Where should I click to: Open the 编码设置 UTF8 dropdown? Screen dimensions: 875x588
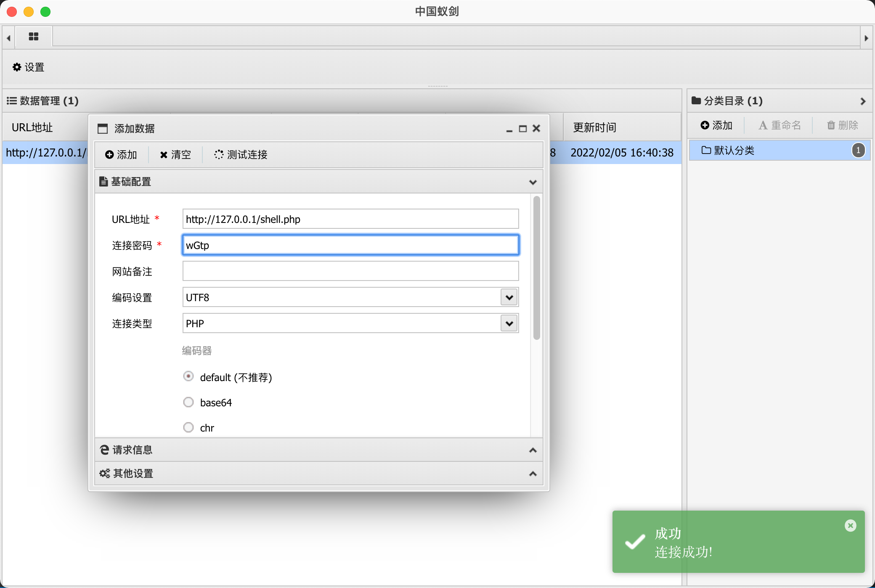[x=509, y=297]
